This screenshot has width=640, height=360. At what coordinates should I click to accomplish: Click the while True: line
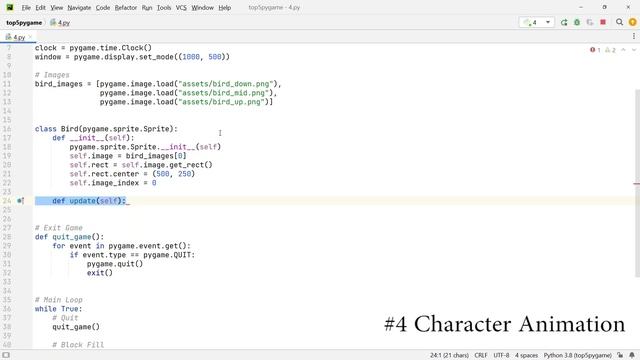pyautogui.click(x=58, y=309)
